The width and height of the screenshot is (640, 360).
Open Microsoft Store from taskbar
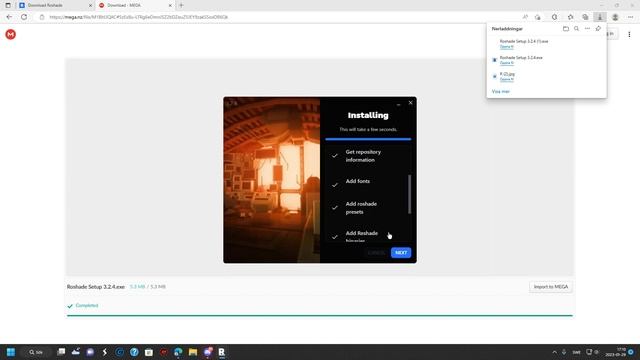coord(149,352)
